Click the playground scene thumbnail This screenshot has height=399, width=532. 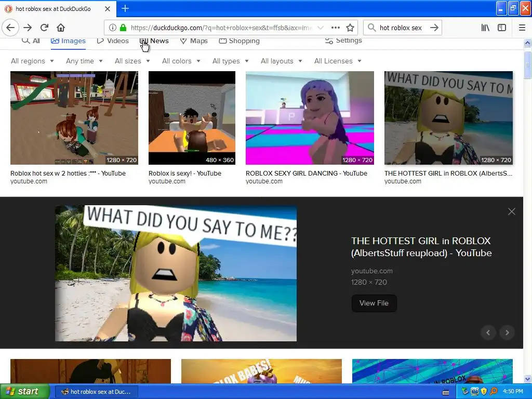pyautogui.click(x=74, y=118)
